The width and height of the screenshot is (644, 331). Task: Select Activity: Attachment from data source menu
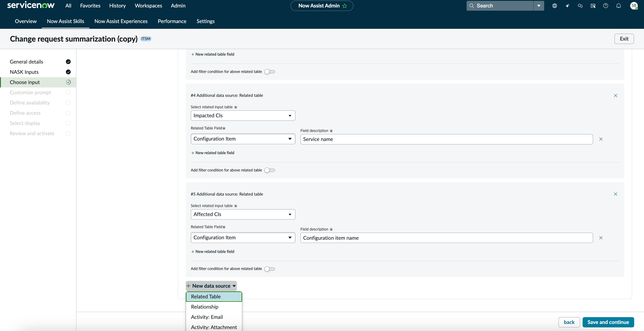[214, 327]
